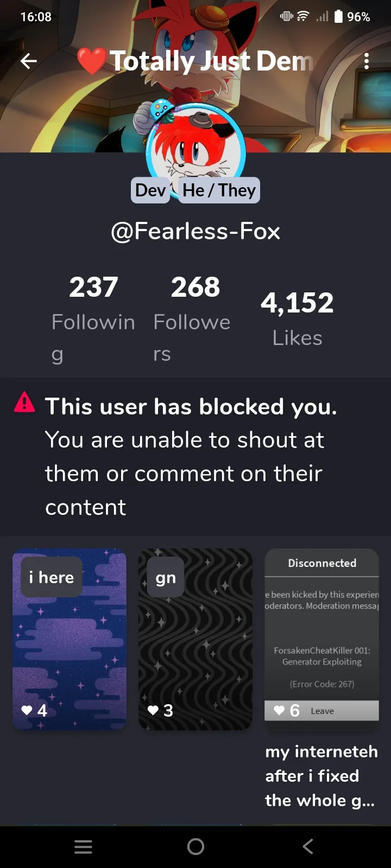The width and height of the screenshot is (391, 868).
Task: Like the "i here" post heart
Action: (x=27, y=710)
